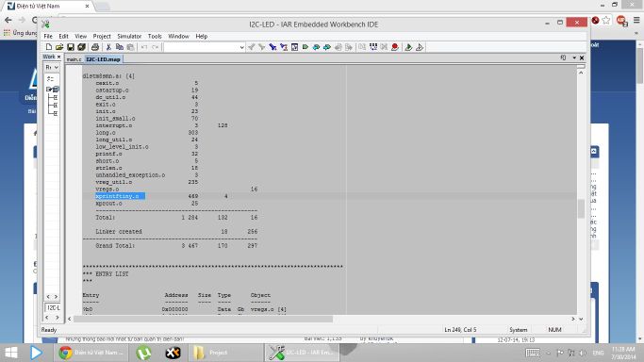
Task: Open the Project menu
Action: click(102, 36)
